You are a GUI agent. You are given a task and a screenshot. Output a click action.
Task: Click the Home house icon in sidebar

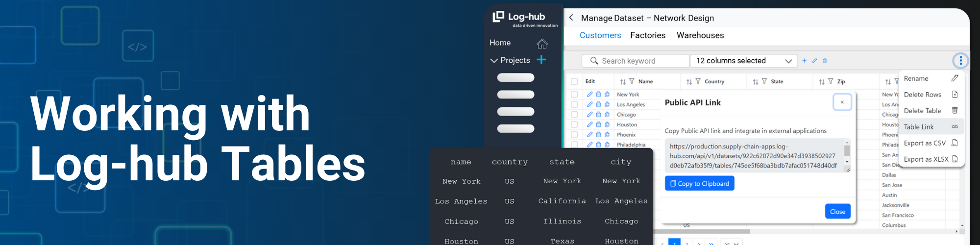(542, 44)
